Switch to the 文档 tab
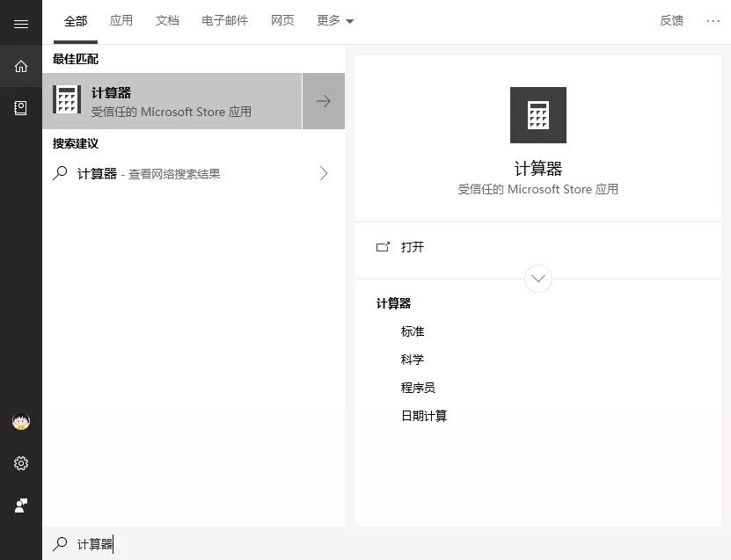The height and width of the screenshot is (560, 731). coord(167,20)
